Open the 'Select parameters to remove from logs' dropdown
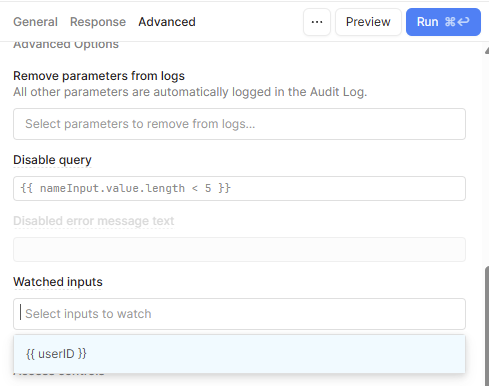Image resolution: width=489 pixels, height=386 pixels. click(x=239, y=124)
